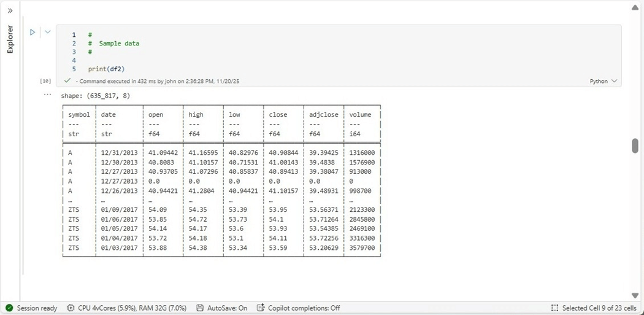The image size is (644, 315).
Task: Open CPU 4vCores RAM usage status
Action: click(132, 308)
